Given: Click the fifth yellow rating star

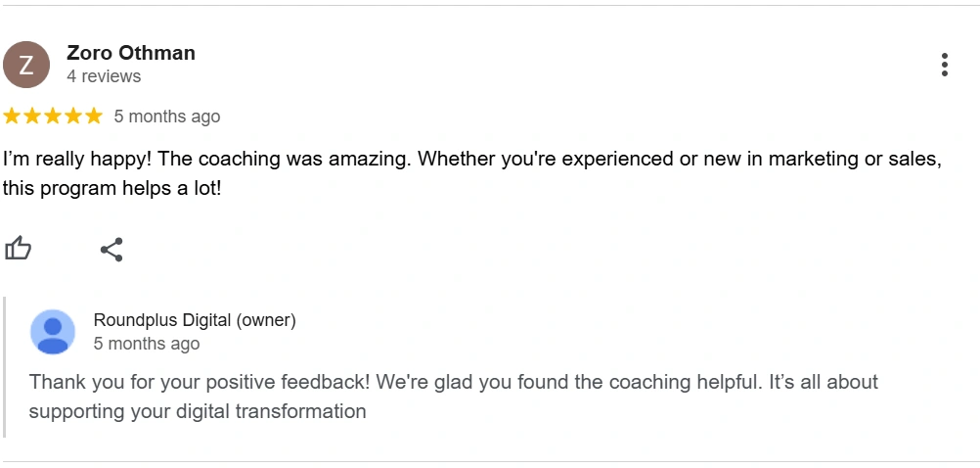Looking at the screenshot, I should click(94, 117).
